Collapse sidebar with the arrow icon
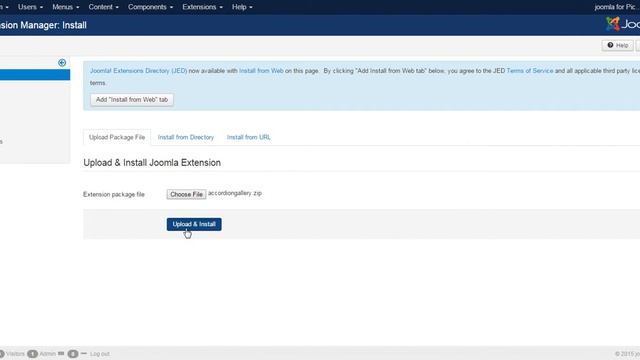The height and width of the screenshot is (360, 640). 62,62
